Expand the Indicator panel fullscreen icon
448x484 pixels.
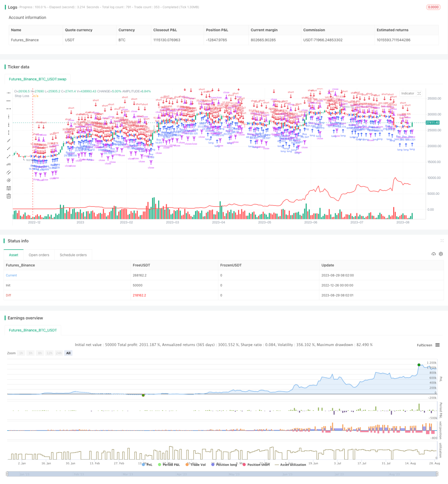(x=419, y=93)
